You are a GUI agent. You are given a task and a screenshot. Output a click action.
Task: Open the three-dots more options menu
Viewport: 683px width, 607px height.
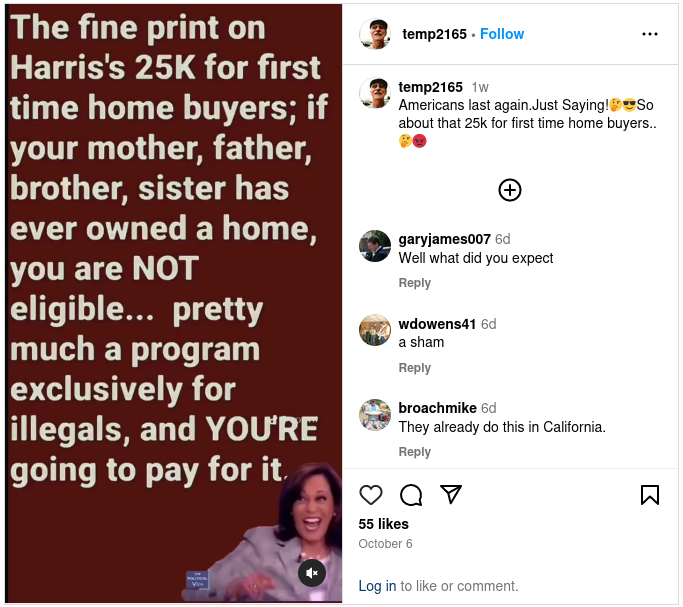(x=649, y=34)
